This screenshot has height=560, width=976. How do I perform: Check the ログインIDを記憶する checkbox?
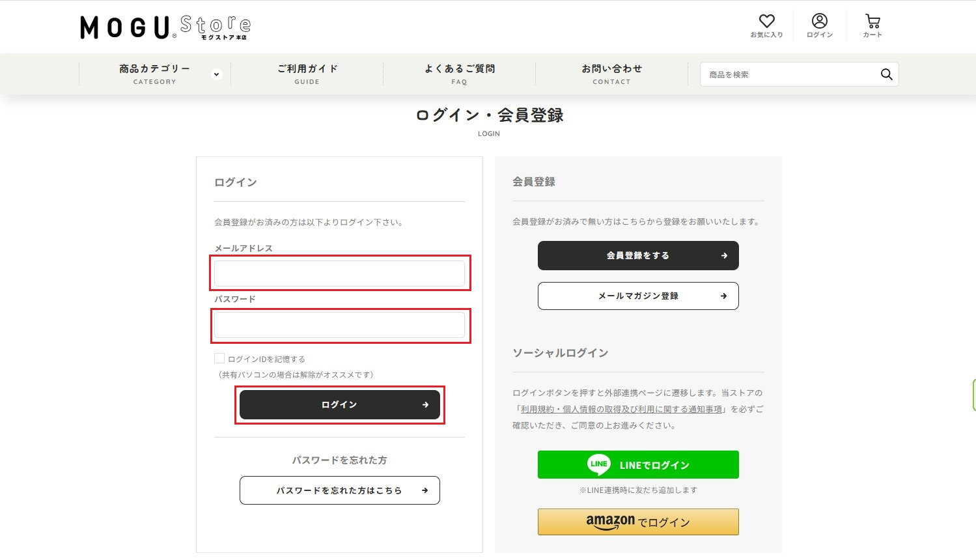pyautogui.click(x=219, y=358)
